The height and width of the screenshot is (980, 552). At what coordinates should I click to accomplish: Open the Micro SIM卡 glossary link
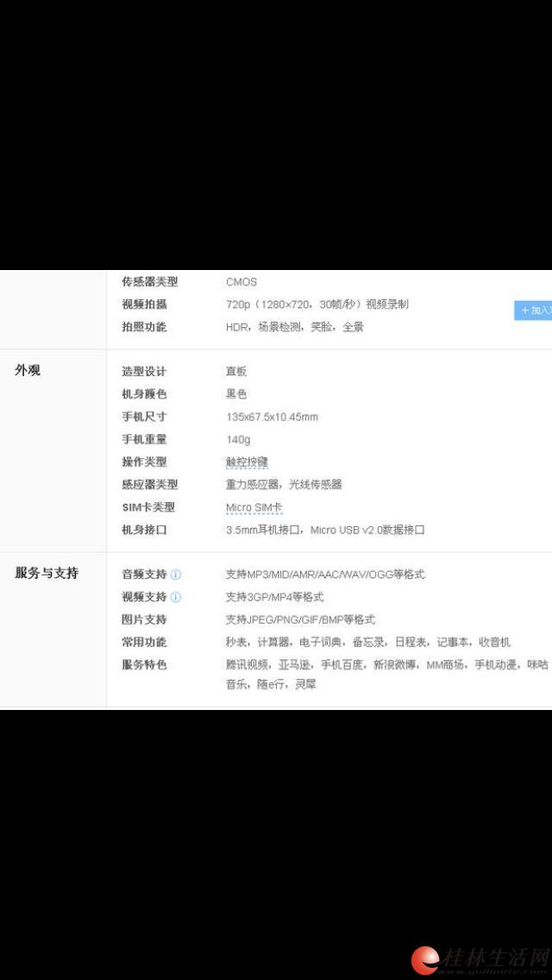254,507
